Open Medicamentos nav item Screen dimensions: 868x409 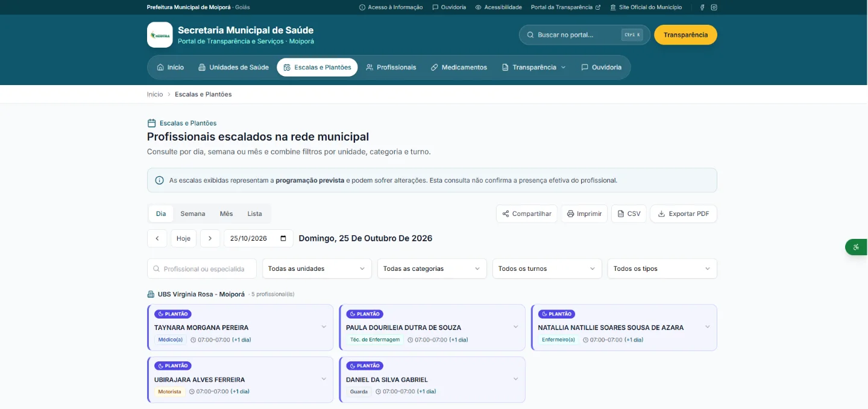(459, 68)
